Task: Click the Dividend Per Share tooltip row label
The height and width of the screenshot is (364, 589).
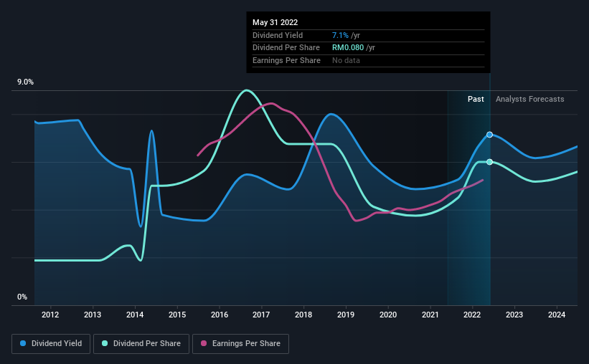Action: coord(286,48)
